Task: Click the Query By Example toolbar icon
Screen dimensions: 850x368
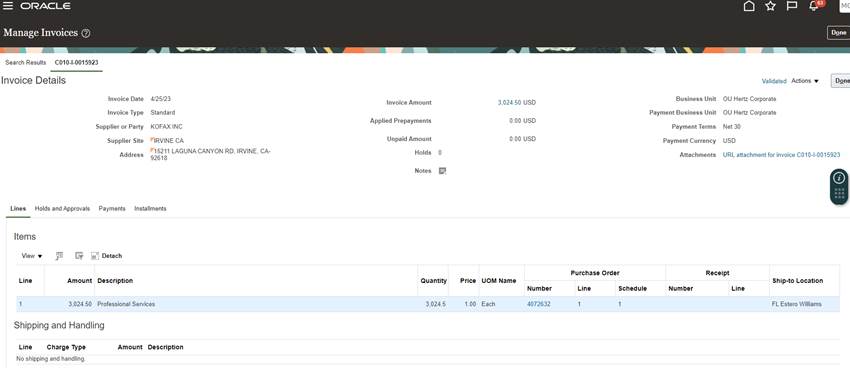Action: coord(79,256)
